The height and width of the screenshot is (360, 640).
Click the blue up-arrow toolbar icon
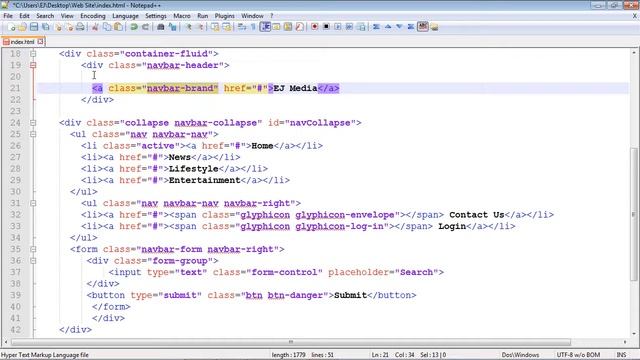[388, 27]
